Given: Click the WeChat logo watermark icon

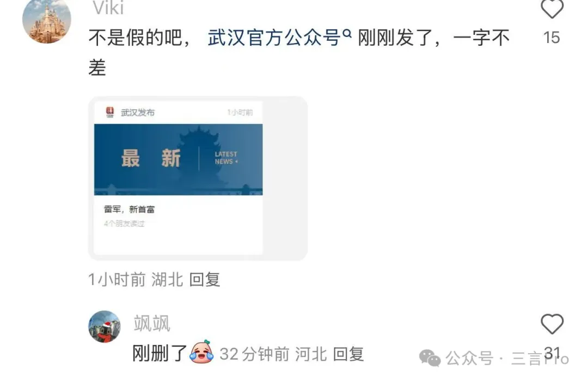Looking at the screenshot, I should (x=430, y=358).
